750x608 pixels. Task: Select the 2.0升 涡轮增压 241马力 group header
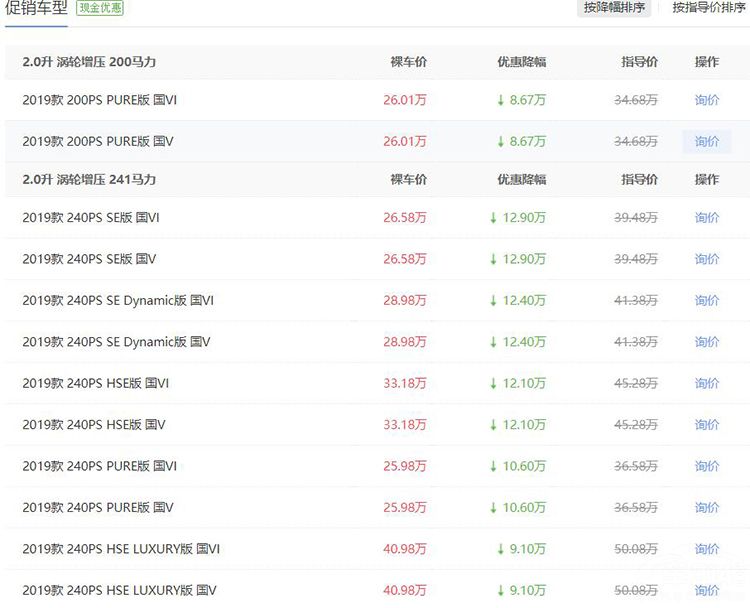coord(89,180)
